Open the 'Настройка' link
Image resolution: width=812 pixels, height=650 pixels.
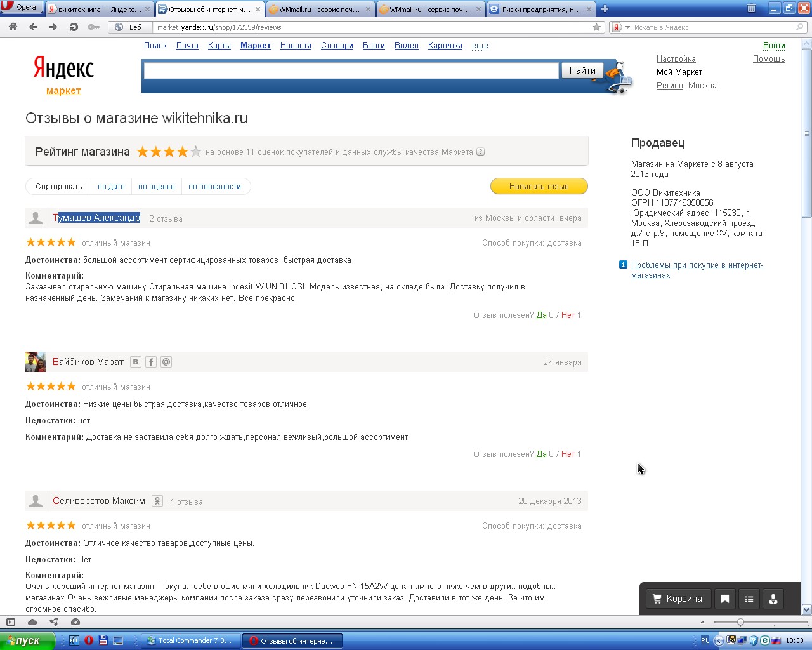point(676,59)
